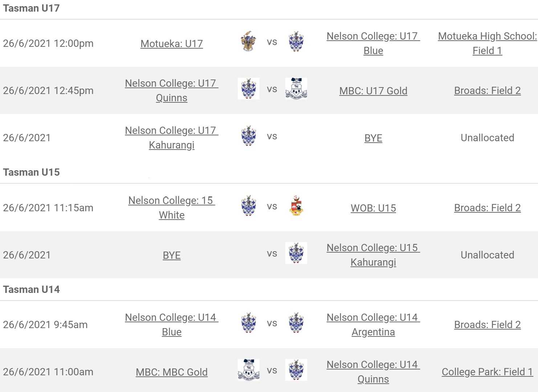538x392 pixels.
Task: Click MBC crest beside MBC: U17 Gold
Action: [296, 89]
